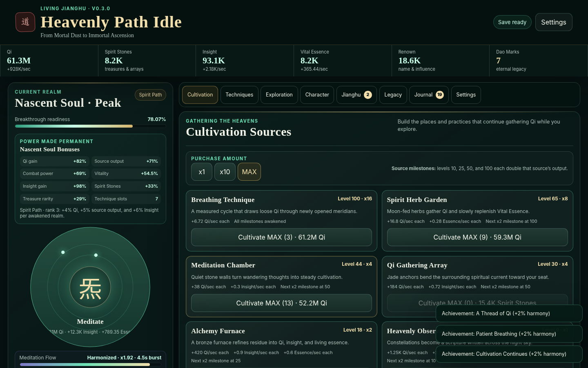588x368 pixels.
Task: Click the Combat power +69% bonus
Action: coord(54,173)
